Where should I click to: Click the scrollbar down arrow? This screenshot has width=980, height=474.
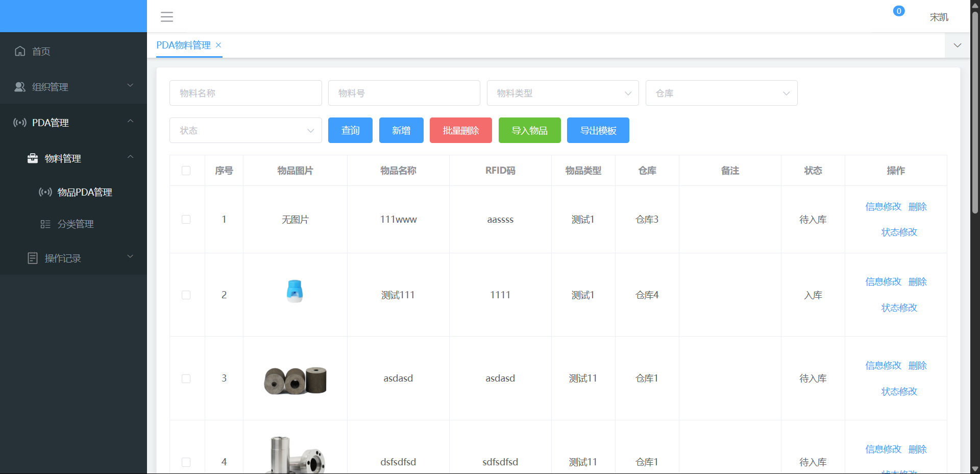pos(975,469)
